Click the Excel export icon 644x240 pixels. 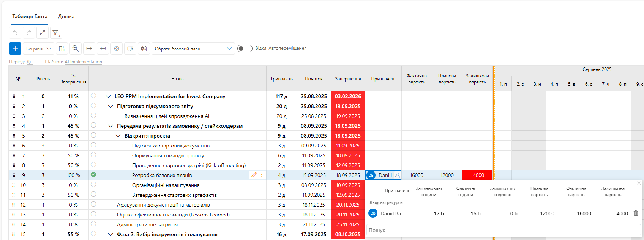tap(144, 49)
